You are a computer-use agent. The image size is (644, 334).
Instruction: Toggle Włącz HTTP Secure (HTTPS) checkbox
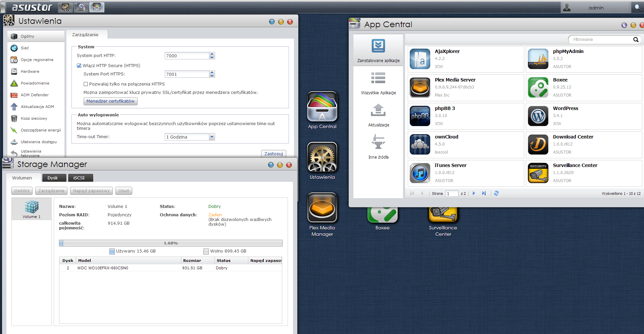pos(79,66)
